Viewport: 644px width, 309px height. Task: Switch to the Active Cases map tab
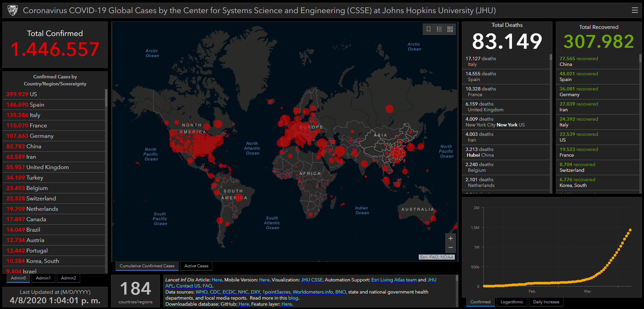click(x=196, y=266)
